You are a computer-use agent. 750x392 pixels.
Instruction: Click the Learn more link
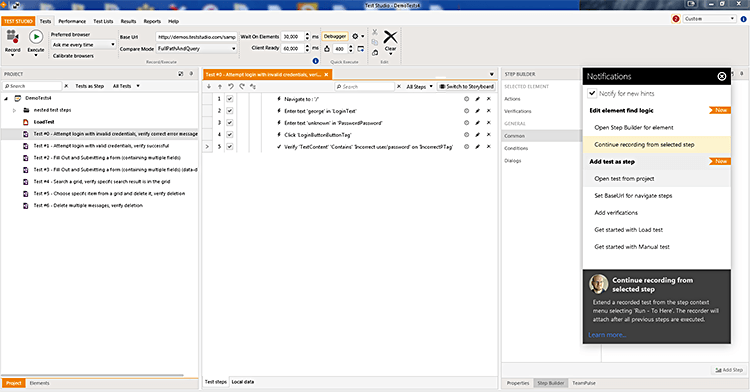pyautogui.click(x=607, y=335)
